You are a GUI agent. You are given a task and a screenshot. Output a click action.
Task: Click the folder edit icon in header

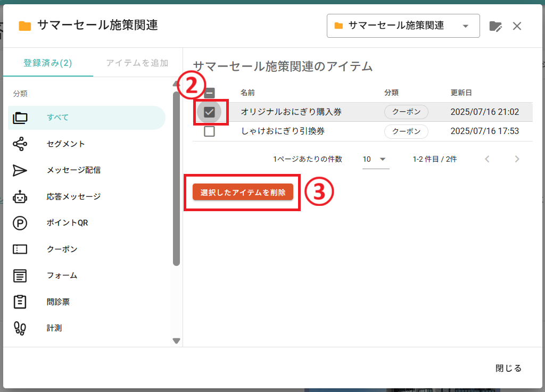pyautogui.click(x=495, y=27)
